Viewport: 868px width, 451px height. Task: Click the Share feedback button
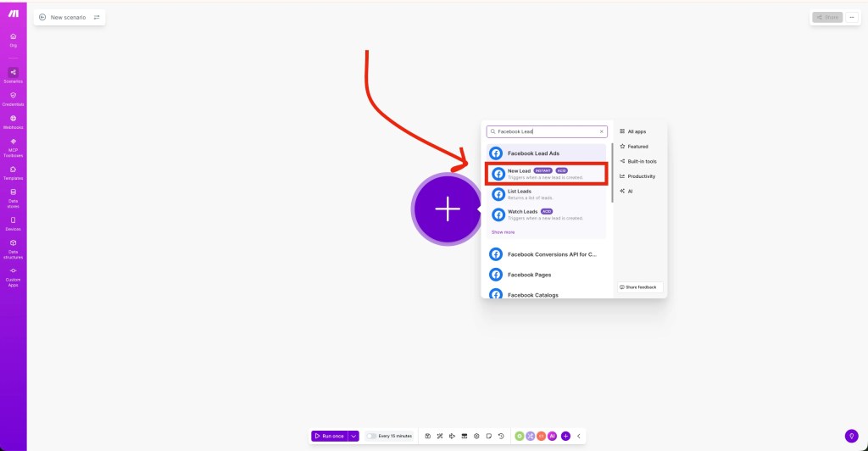click(640, 287)
